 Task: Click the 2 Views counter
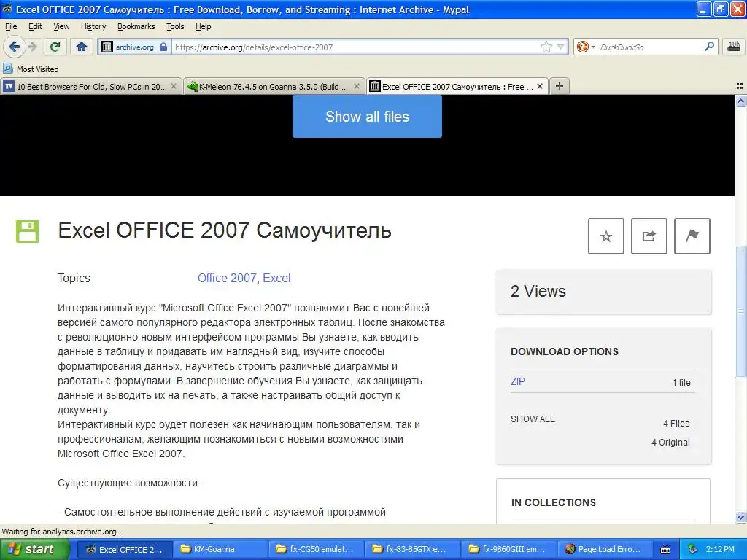(538, 291)
